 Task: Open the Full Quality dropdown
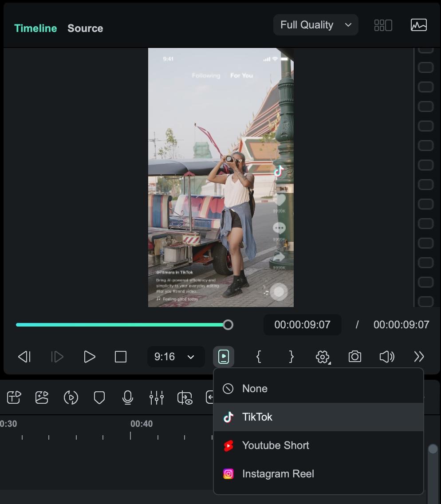click(315, 25)
